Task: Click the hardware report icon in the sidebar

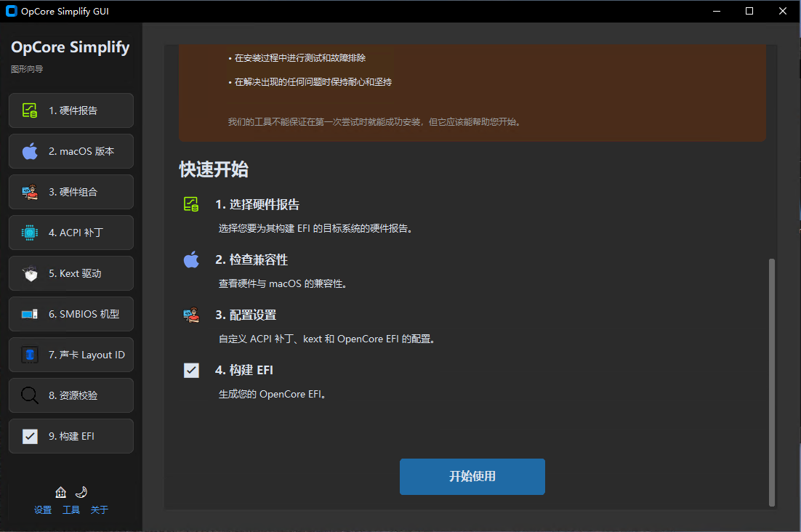Action: tap(30, 110)
